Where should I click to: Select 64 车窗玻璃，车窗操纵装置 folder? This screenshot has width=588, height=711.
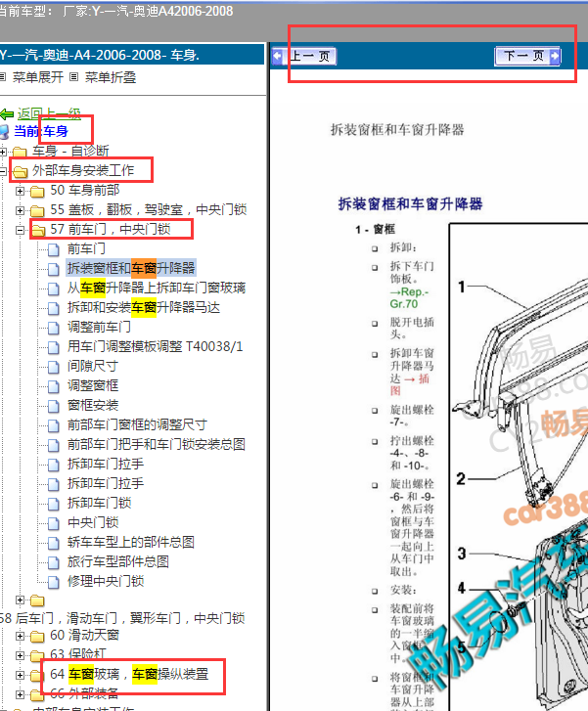click(129, 674)
